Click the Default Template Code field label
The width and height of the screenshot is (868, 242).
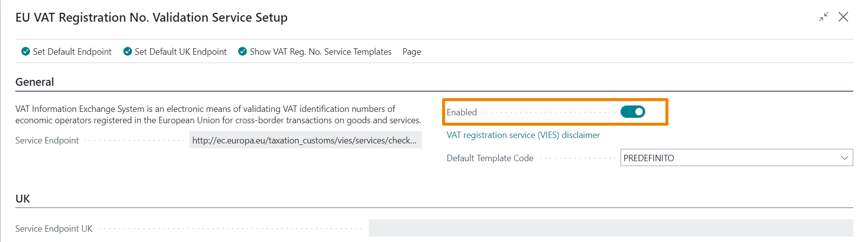[x=490, y=158]
